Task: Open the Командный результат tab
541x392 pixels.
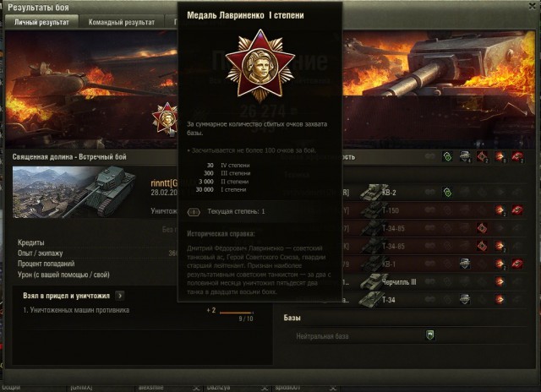Action: [122, 22]
